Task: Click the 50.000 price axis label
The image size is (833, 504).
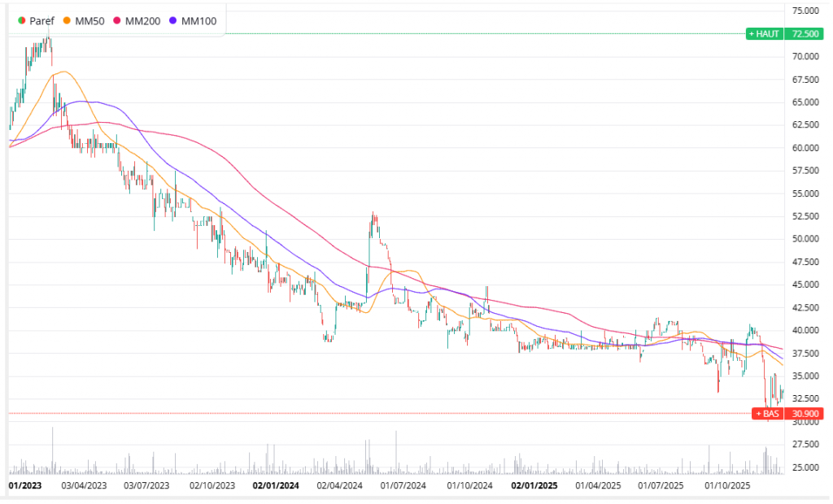Action: (x=804, y=239)
